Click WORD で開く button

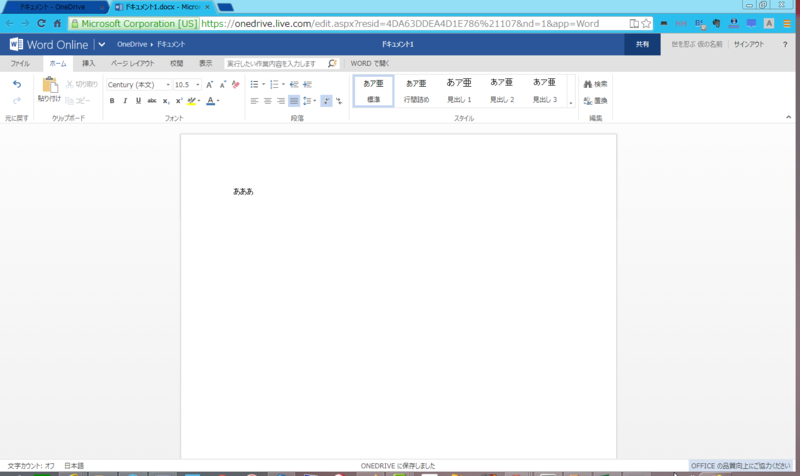[370, 63]
